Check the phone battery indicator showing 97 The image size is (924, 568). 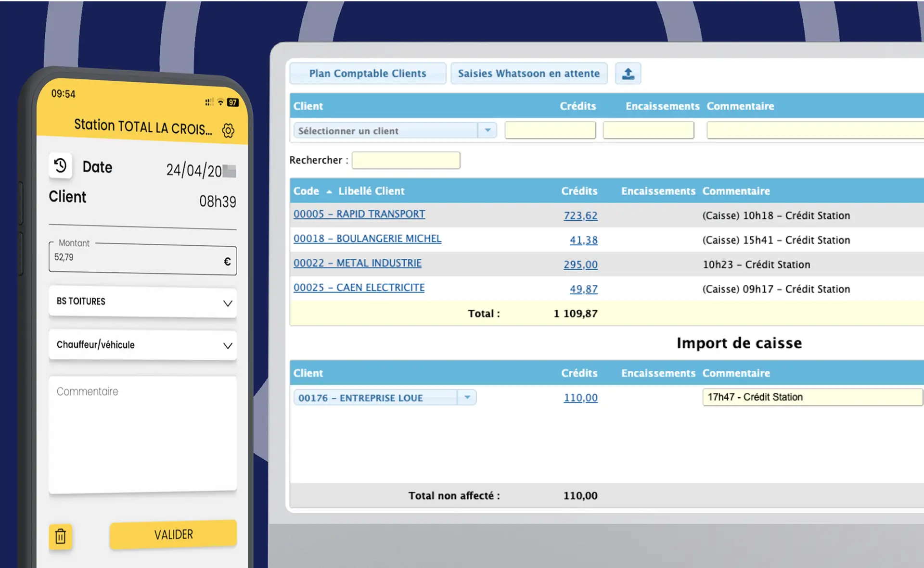pos(233,102)
